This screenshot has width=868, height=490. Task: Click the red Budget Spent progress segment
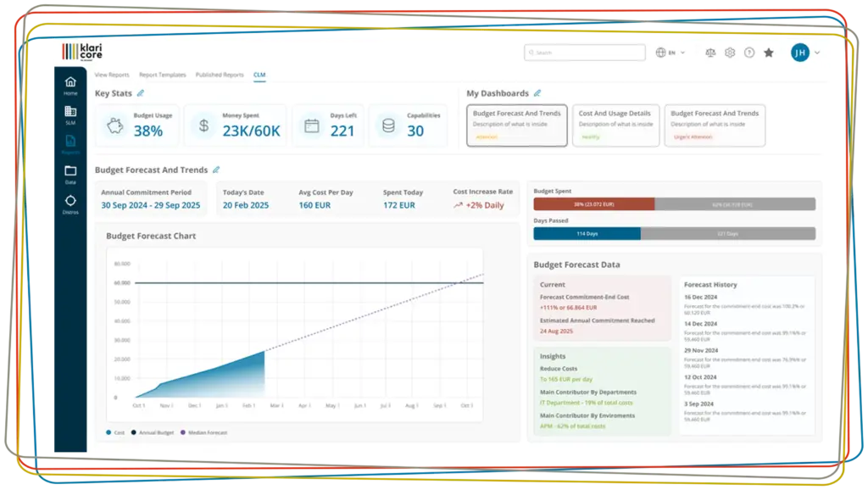click(x=594, y=204)
